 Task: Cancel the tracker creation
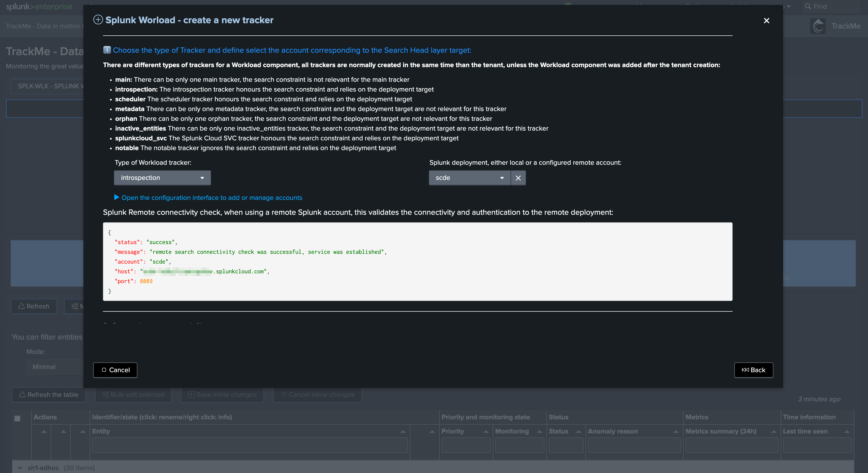coord(115,370)
